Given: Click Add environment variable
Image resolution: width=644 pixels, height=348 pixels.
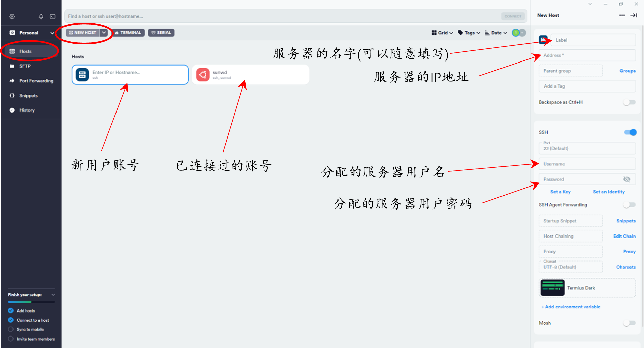Looking at the screenshot, I should (x=571, y=307).
